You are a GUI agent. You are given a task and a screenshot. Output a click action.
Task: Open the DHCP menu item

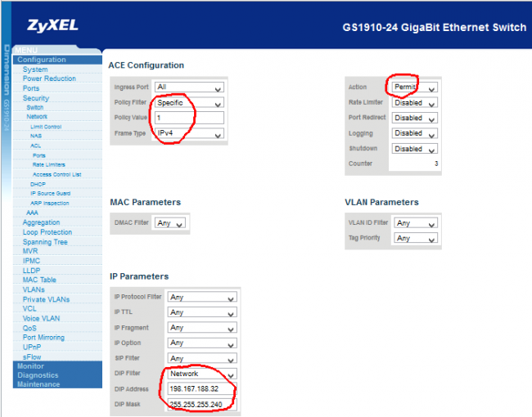[38, 185]
